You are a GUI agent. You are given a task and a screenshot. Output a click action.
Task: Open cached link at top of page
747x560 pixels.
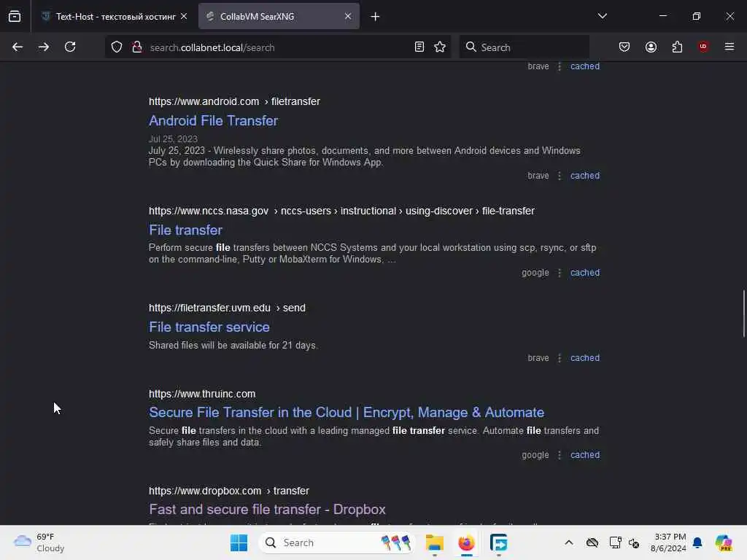pos(585,66)
